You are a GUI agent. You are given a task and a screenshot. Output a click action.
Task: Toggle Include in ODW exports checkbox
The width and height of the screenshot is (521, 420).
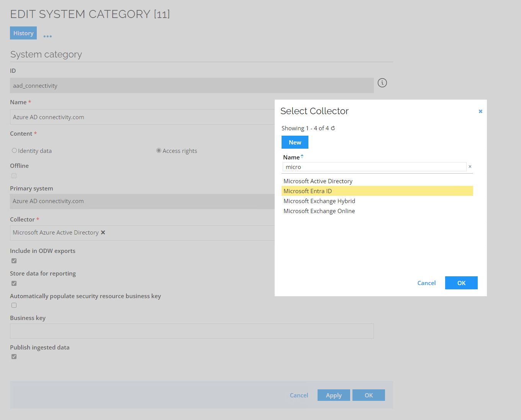pyautogui.click(x=14, y=261)
